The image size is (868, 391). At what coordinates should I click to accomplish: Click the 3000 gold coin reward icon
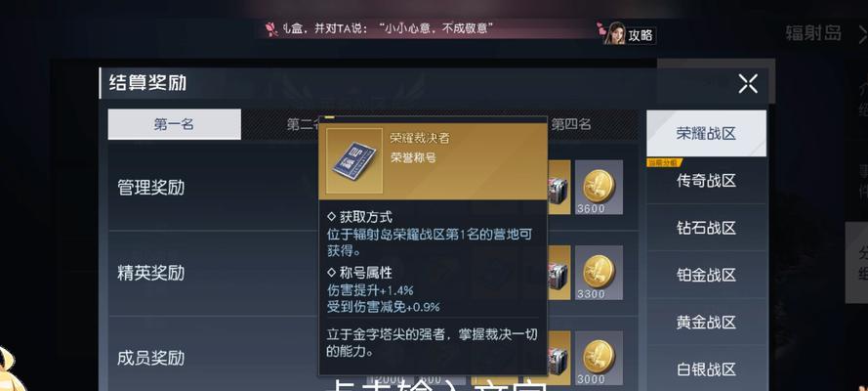pos(599,358)
